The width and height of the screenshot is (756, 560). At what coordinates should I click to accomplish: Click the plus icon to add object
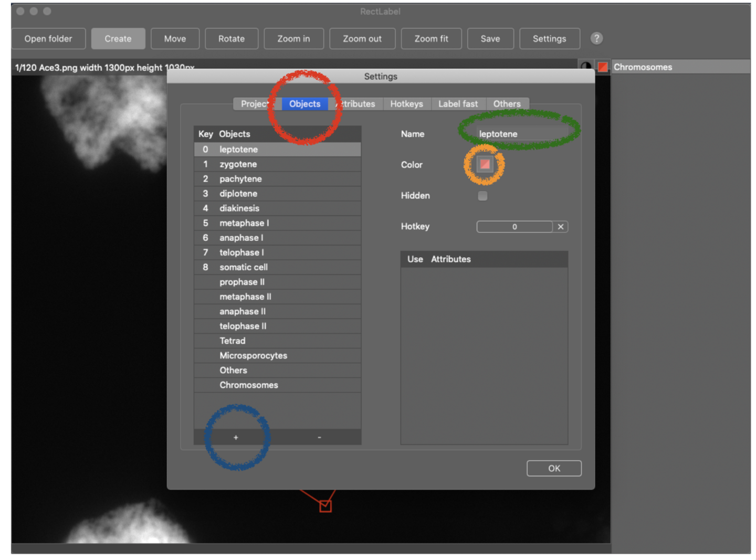click(x=236, y=437)
